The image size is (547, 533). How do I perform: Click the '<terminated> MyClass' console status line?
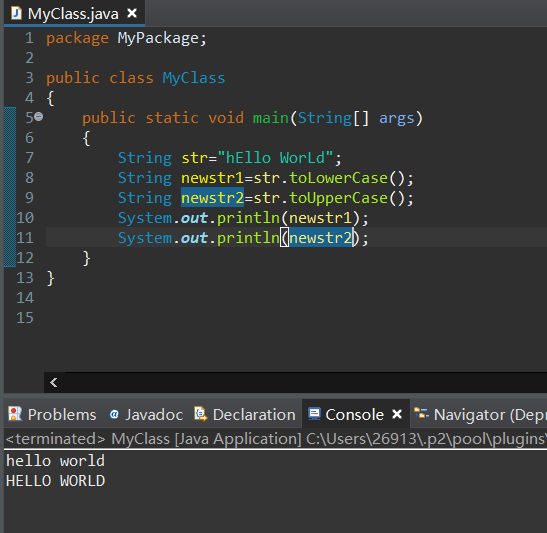tap(276, 439)
